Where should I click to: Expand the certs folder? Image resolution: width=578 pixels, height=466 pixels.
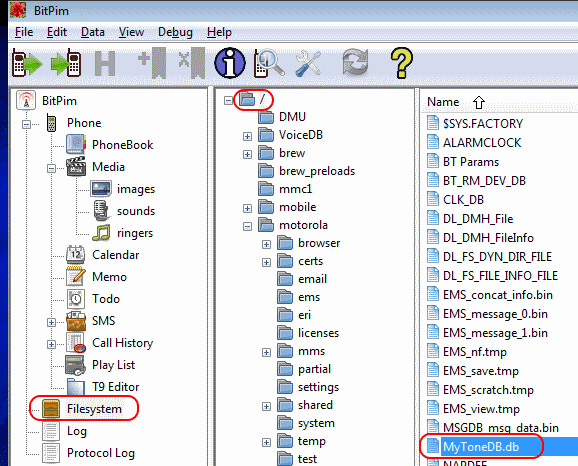(x=266, y=262)
